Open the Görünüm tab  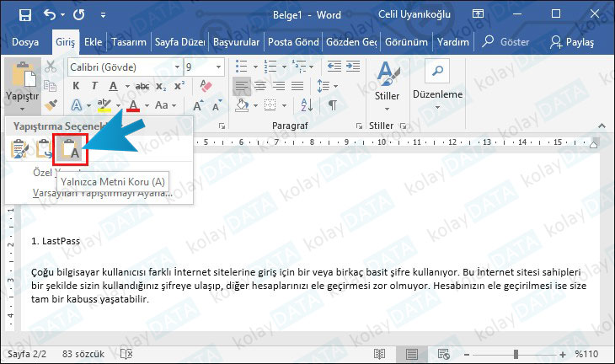point(406,42)
